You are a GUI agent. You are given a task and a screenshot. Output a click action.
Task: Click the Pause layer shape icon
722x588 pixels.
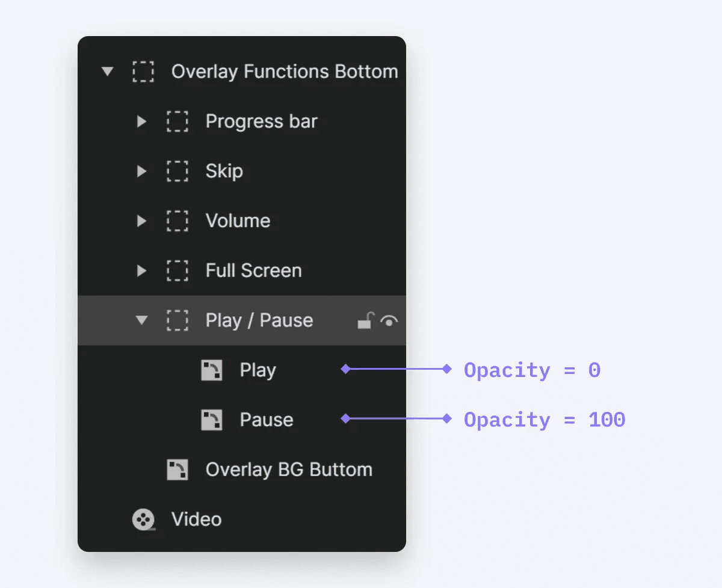(212, 420)
